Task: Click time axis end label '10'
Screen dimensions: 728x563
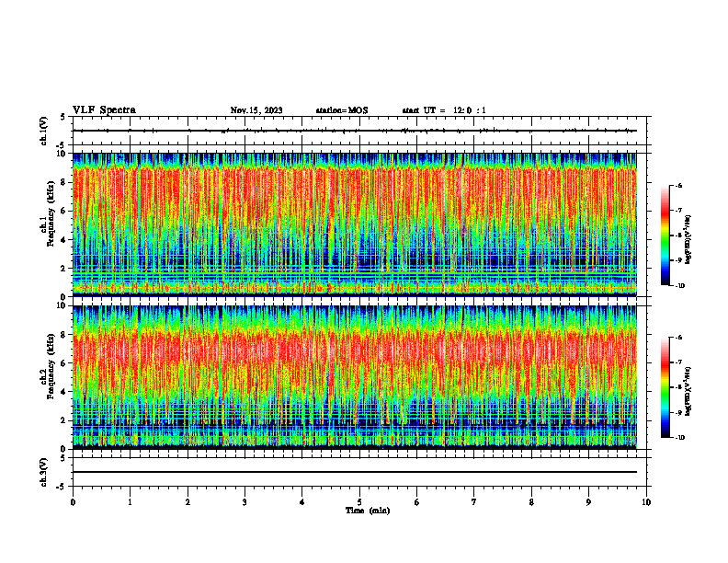Action: coord(646,502)
